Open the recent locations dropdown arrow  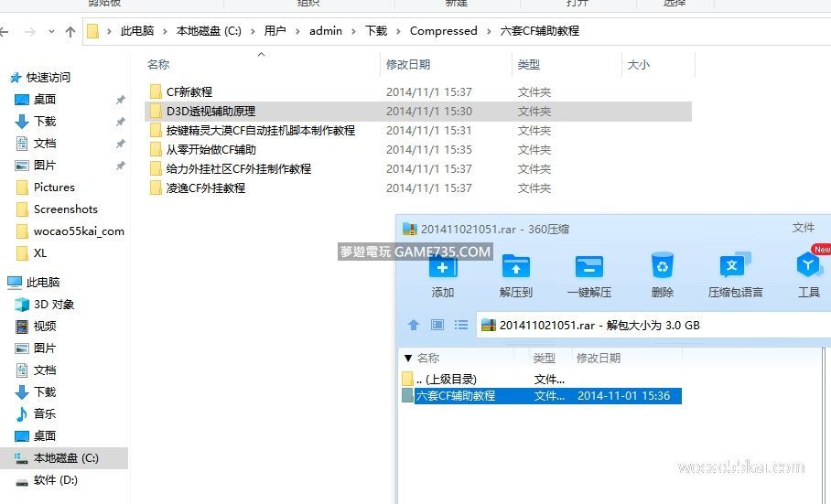click(51, 32)
